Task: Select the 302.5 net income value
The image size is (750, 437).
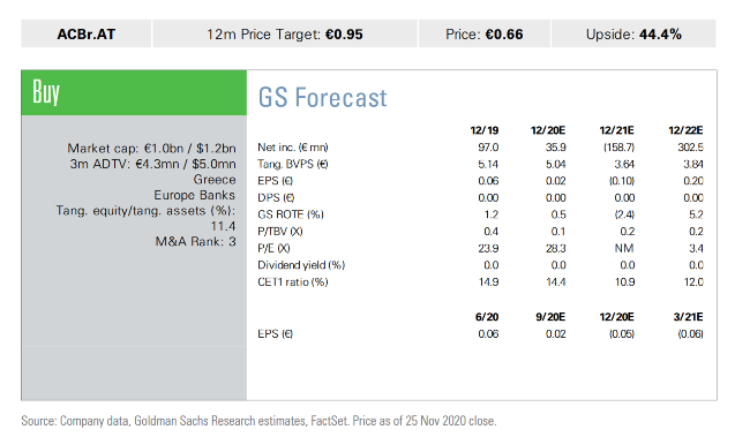Action: [690, 147]
